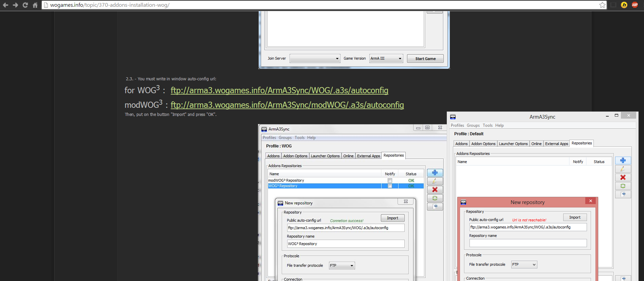Bookmark this page with star icon
This screenshot has width=644, height=281.
click(602, 5)
